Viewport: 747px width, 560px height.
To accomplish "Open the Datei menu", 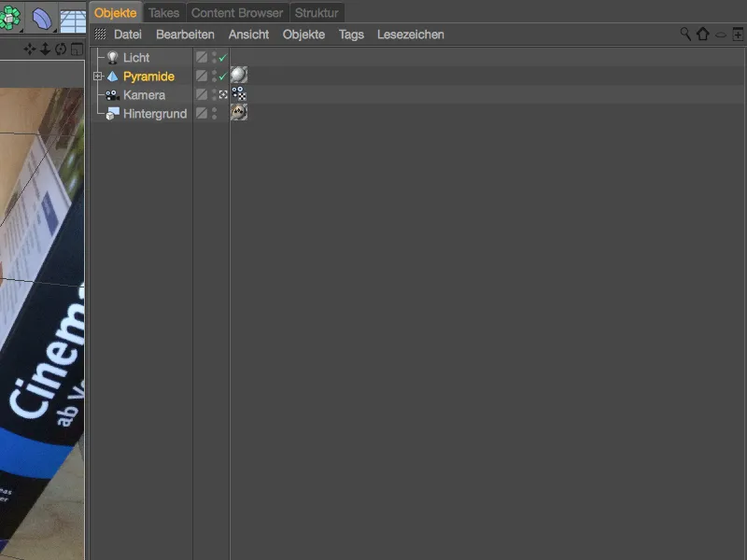I will [128, 35].
